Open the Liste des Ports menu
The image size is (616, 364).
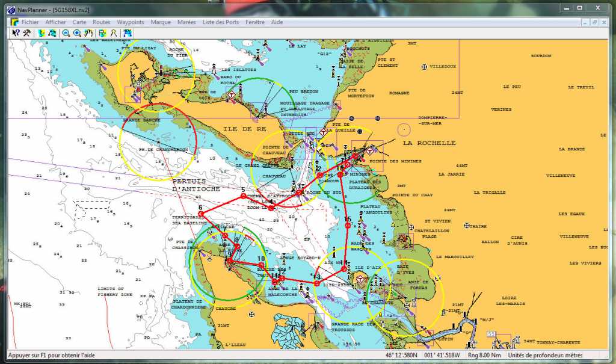point(221,22)
